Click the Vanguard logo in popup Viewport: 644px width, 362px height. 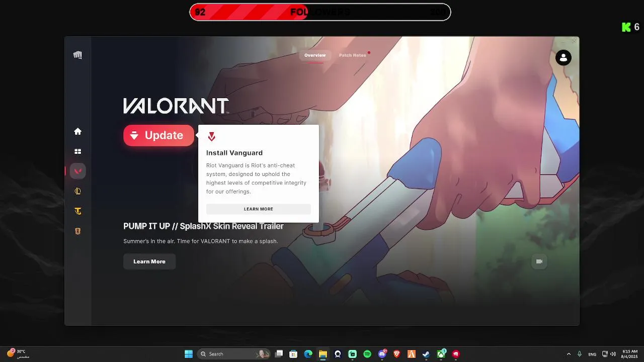tap(211, 137)
